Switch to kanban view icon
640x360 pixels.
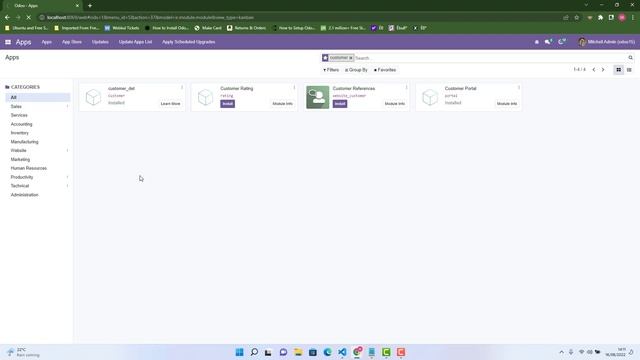click(x=618, y=70)
